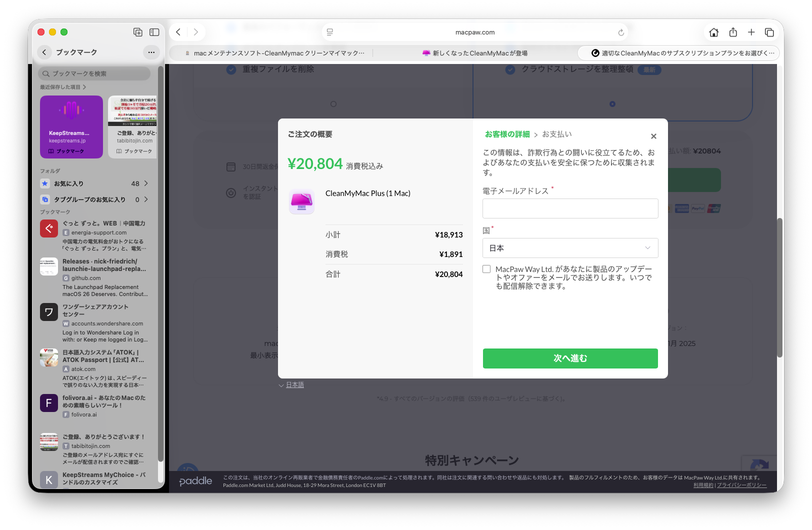
Task: Click the 電子メールアドレス input field
Action: point(570,208)
